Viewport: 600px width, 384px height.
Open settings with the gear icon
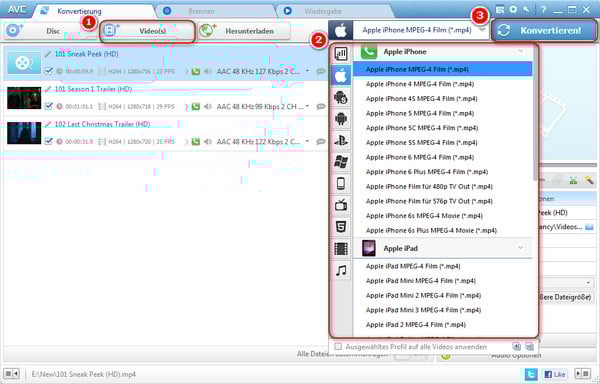point(513,10)
